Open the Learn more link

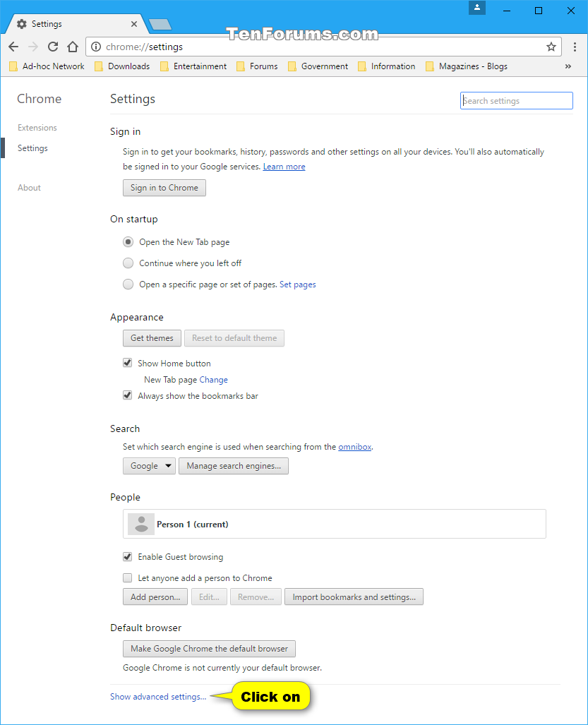point(284,167)
